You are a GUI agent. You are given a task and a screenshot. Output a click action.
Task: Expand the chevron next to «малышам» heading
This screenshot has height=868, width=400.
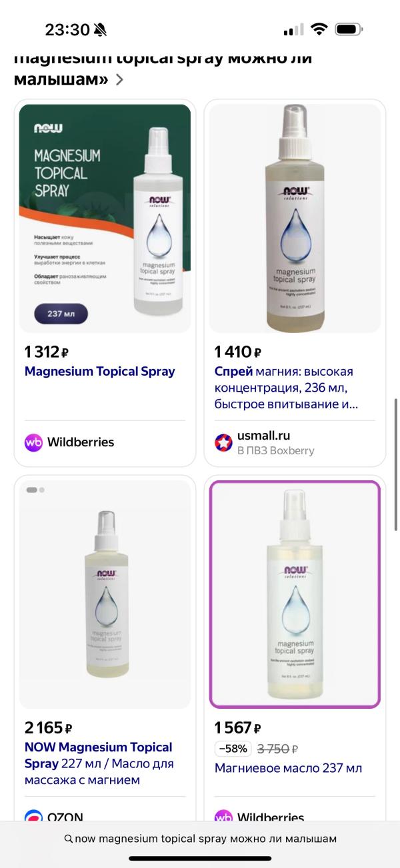tap(119, 80)
